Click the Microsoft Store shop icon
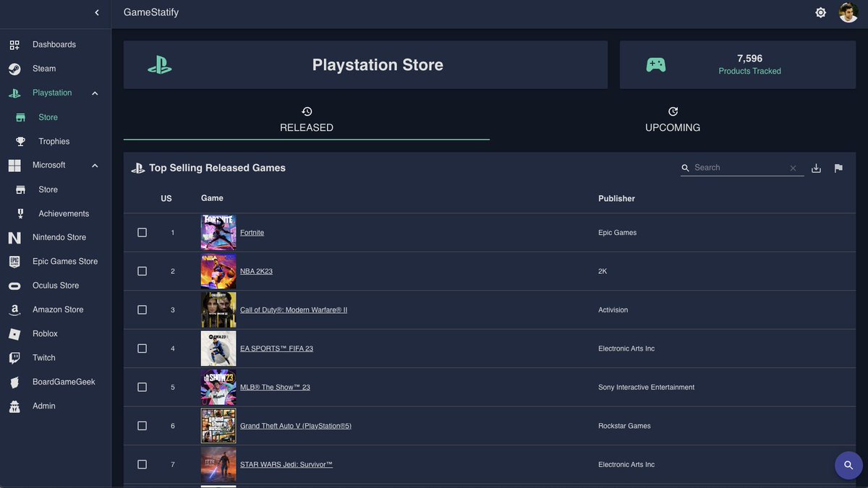 (21, 189)
